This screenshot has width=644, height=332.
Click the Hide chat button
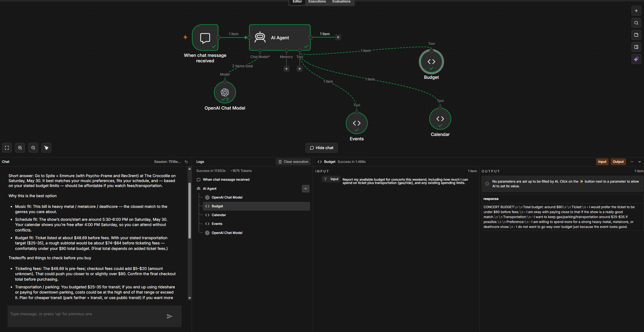coord(321,148)
